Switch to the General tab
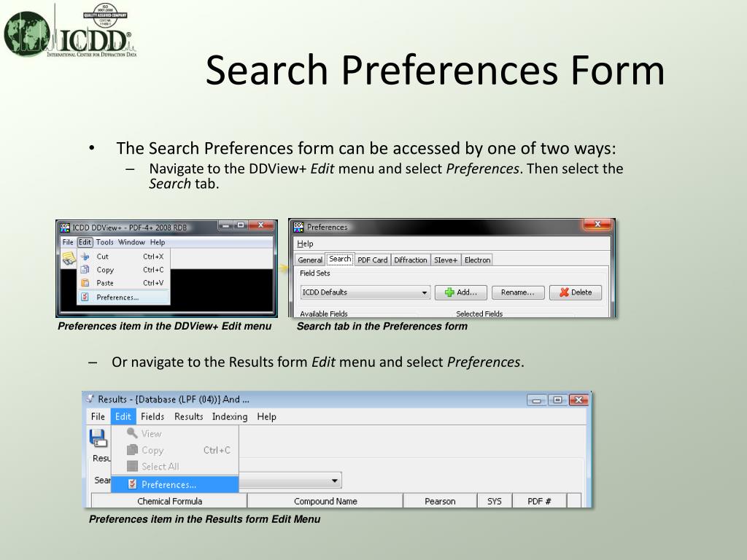 310,260
